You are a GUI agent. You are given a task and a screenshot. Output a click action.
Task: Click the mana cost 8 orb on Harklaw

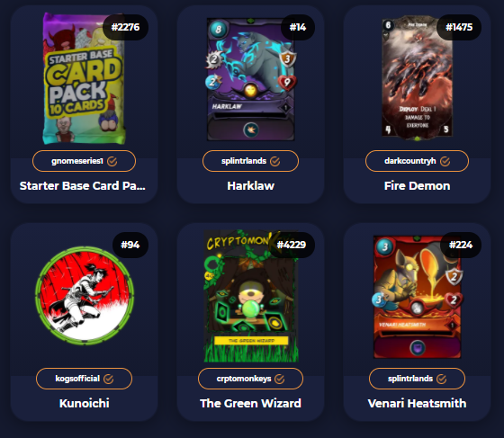click(218, 30)
